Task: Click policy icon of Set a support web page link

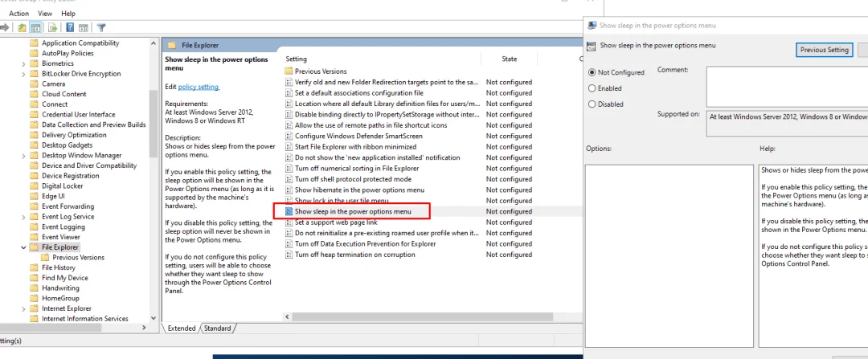Action: click(x=289, y=222)
